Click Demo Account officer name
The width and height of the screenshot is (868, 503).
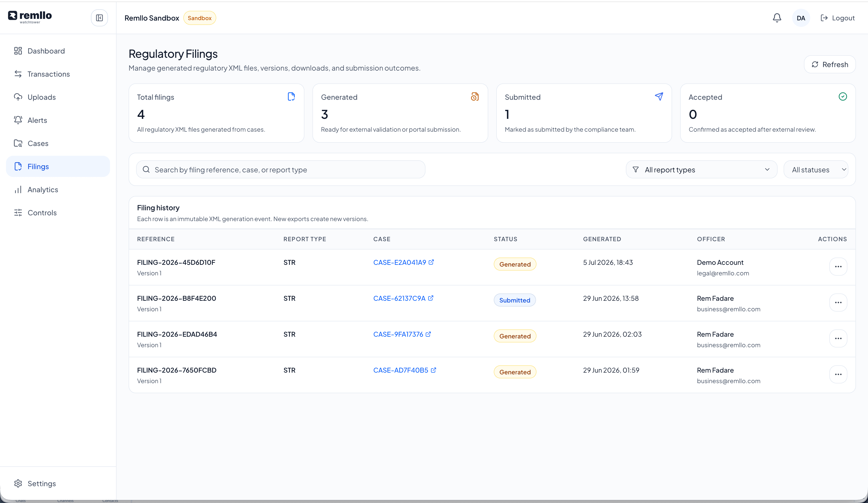[720, 263]
